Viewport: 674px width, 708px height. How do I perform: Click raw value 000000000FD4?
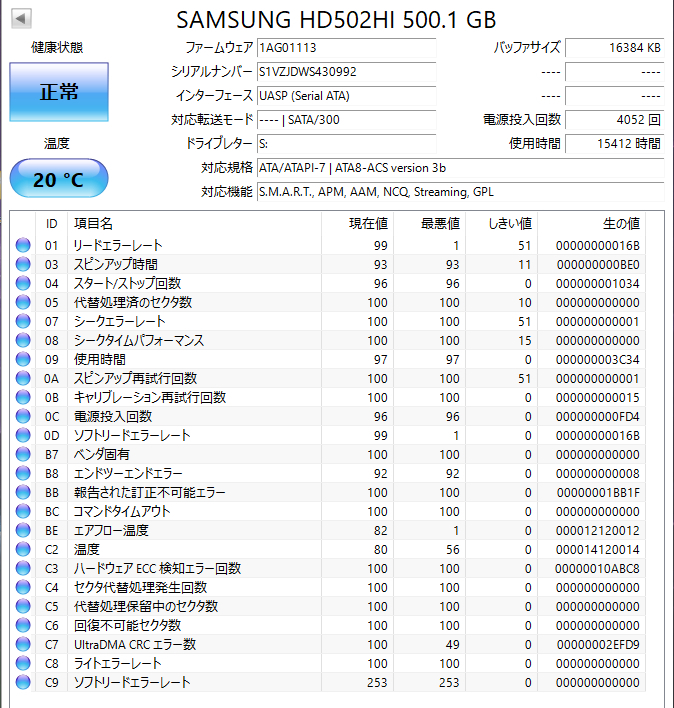tap(598, 416)
